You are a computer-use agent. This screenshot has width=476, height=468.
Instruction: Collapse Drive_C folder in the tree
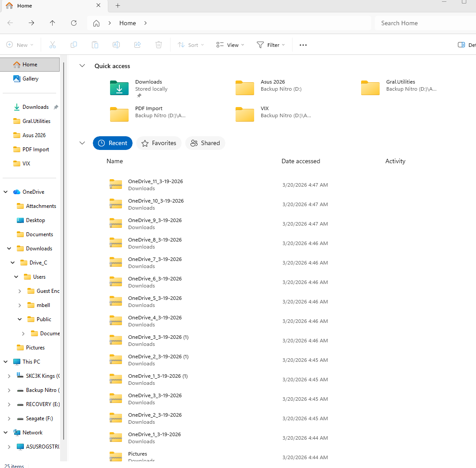[x=12, y=263]
